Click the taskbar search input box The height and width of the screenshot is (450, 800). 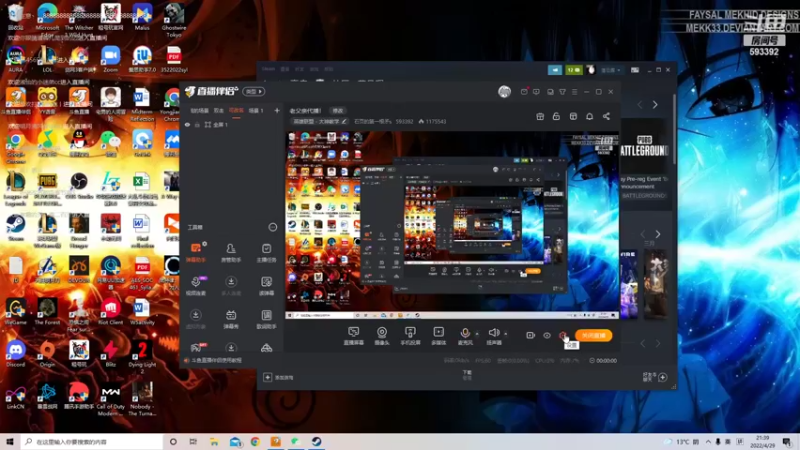[92, 442]
